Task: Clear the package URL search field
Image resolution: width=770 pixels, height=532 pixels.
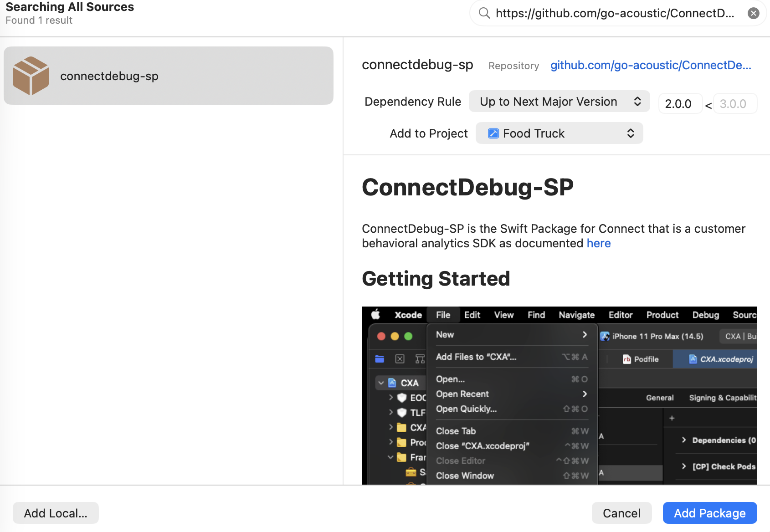Action: (x=754, y=13)
